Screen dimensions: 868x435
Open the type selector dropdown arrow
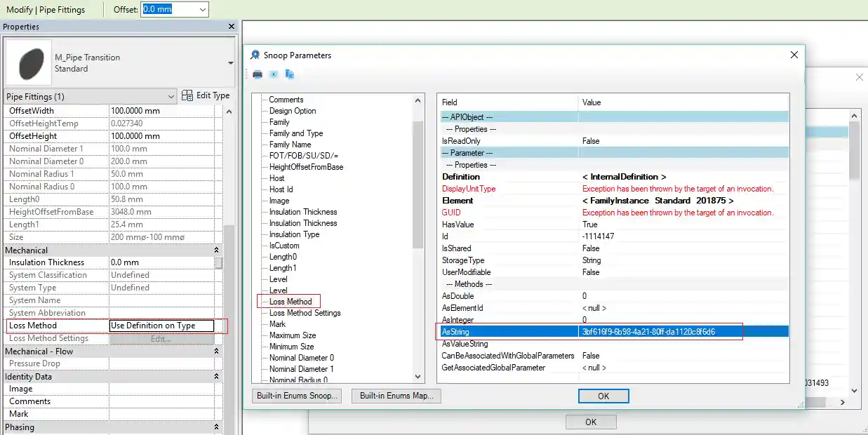[x=230, y=63]
